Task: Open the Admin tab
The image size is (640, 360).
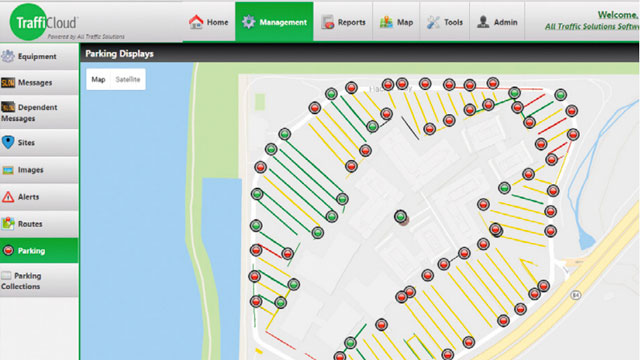Action: (x=497, y=22)
